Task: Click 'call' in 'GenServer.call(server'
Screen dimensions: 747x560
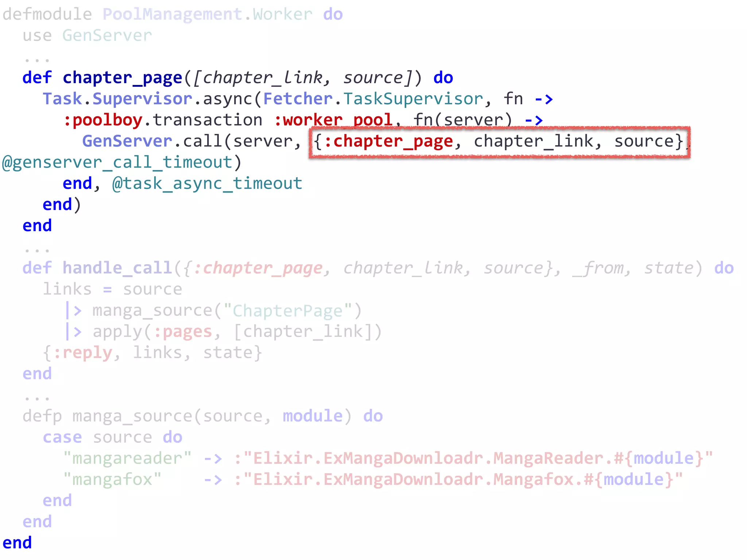Action: [x=202, y=141]
